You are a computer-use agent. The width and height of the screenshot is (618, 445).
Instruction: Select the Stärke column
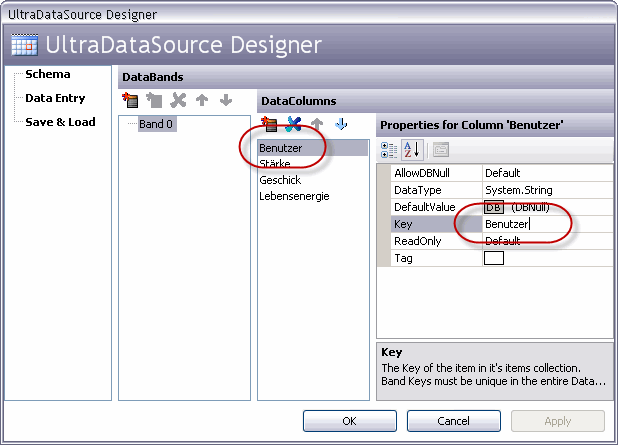[x=275, y=164]
